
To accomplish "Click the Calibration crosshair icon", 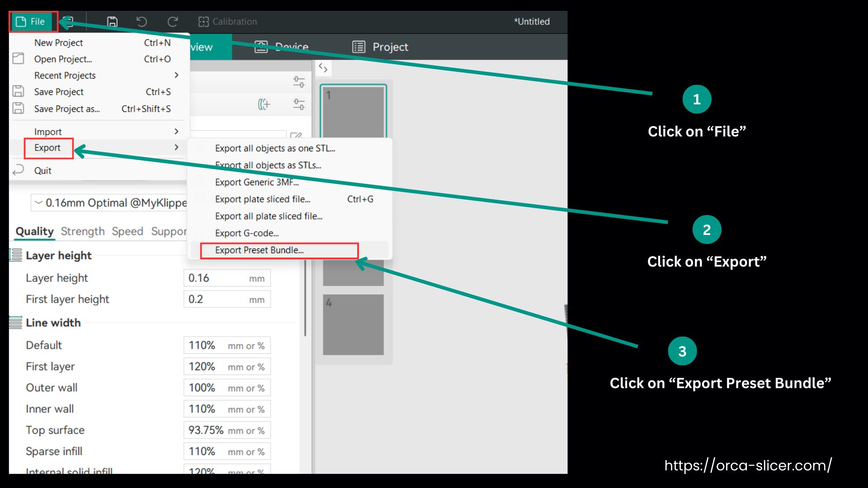I will pyautogui.click(x=203, y=21).
